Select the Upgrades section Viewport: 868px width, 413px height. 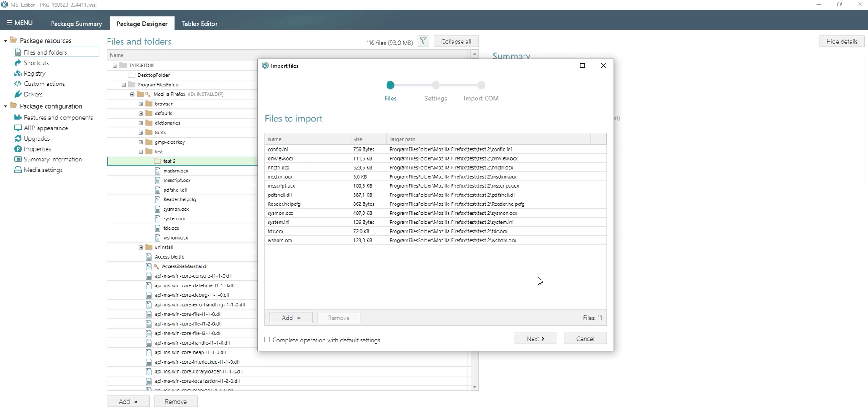click(37, 138)
